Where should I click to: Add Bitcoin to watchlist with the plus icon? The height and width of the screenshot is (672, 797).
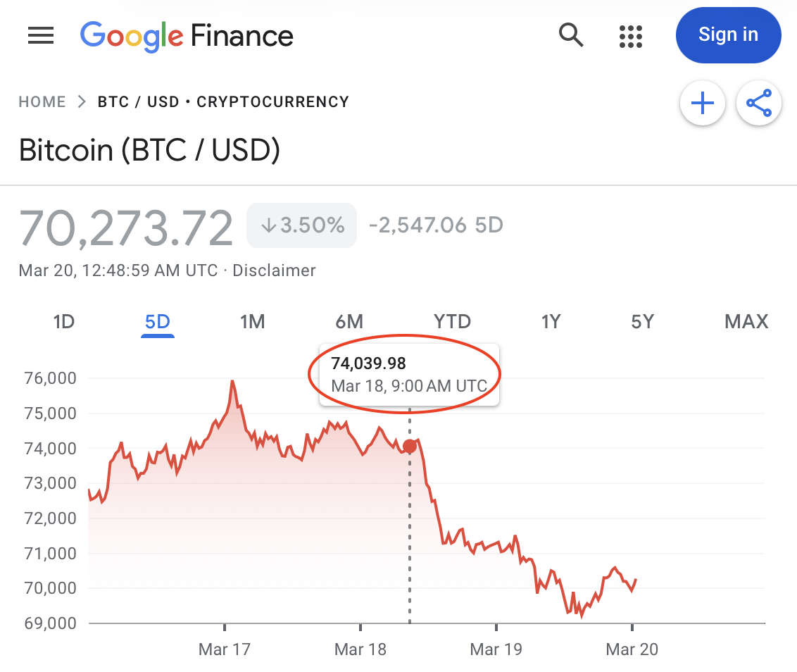(x=702, y=104)
